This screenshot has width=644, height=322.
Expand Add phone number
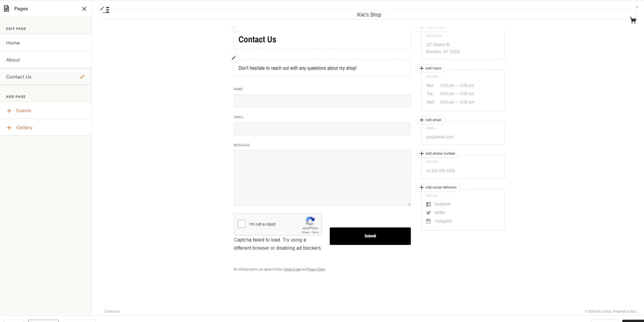pos(437,153)
